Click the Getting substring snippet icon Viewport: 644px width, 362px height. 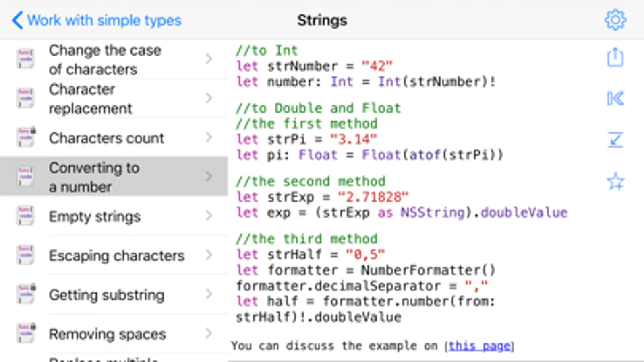pyautogui.click(x=26, y=294)
